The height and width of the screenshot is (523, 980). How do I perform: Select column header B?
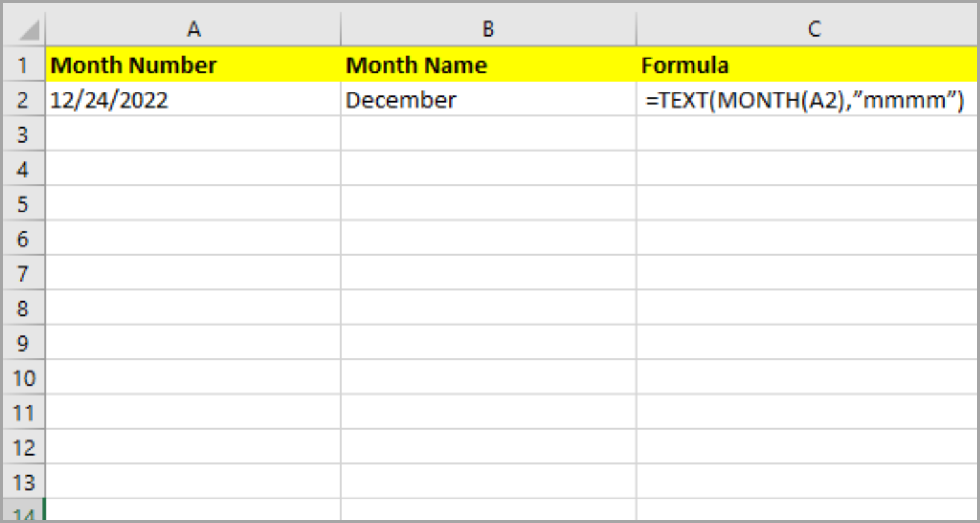click(487, 28)
